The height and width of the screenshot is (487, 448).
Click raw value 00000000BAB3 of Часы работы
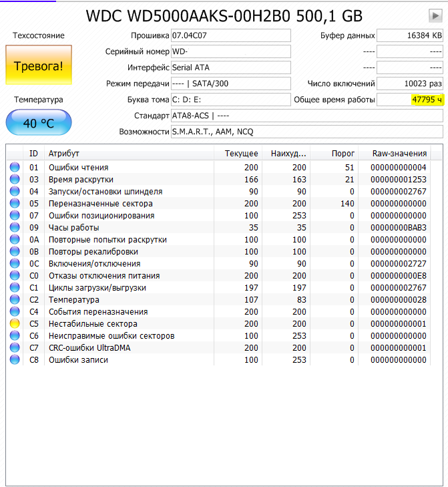[x=399, y=228]
